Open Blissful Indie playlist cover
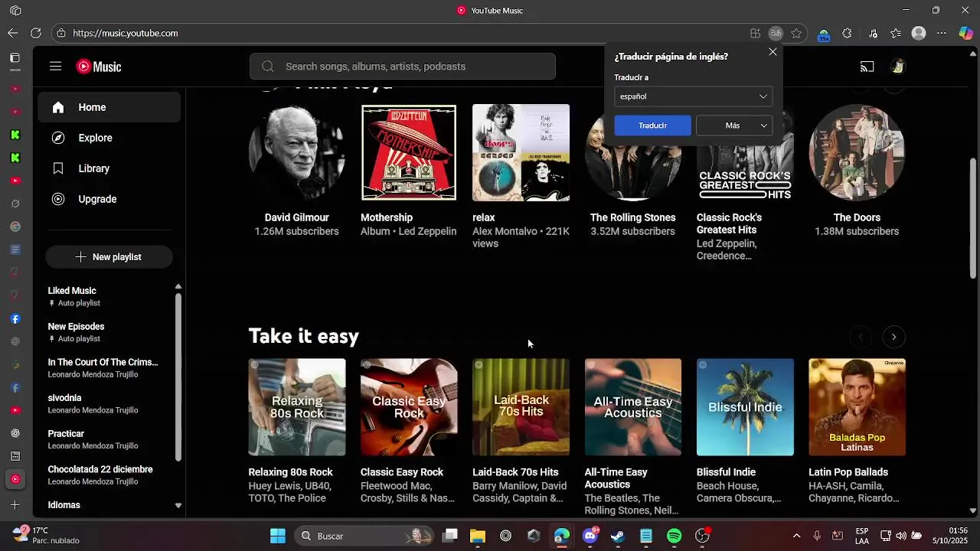This screenshot has width=980, height=551. click(745, 407)
